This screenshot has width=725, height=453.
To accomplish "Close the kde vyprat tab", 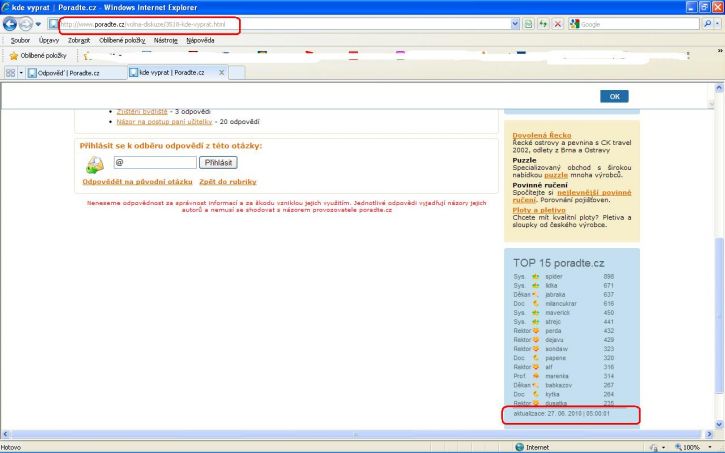I will point(221,73).
